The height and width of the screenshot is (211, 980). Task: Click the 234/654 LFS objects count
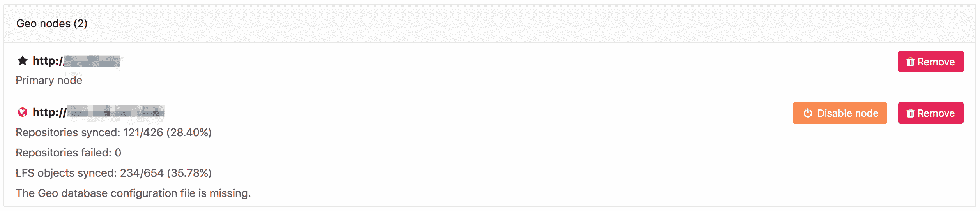coord(142,173)
